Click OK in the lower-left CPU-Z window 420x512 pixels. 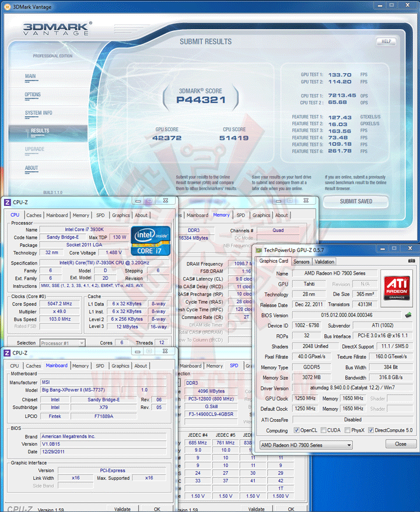(x=157, y=509)
